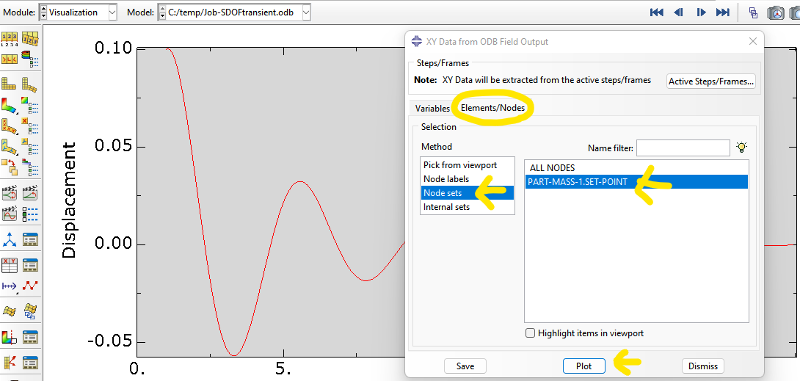This screenshot has height=381, width=800.
Task: Click the Plot button
Action: (584, 366)
